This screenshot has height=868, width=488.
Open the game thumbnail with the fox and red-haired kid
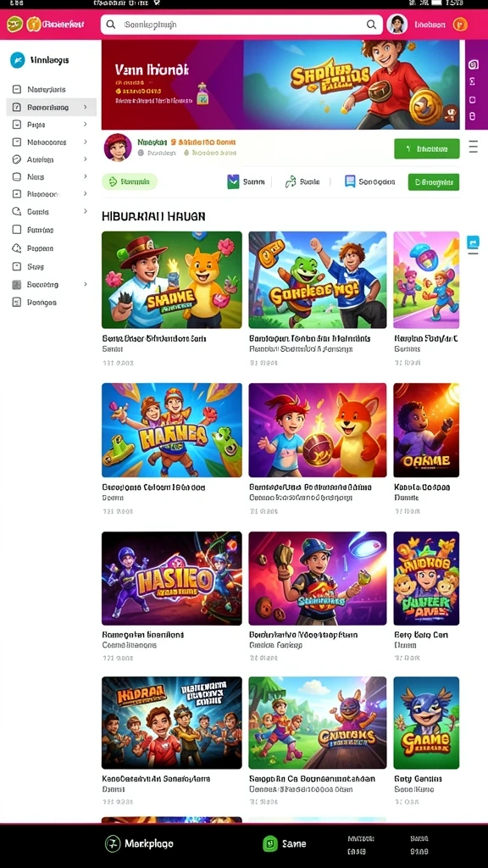(318, 430)
